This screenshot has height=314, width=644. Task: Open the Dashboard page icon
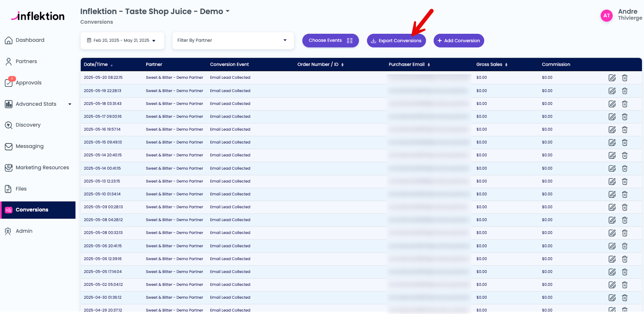click(x=8, y=40)
